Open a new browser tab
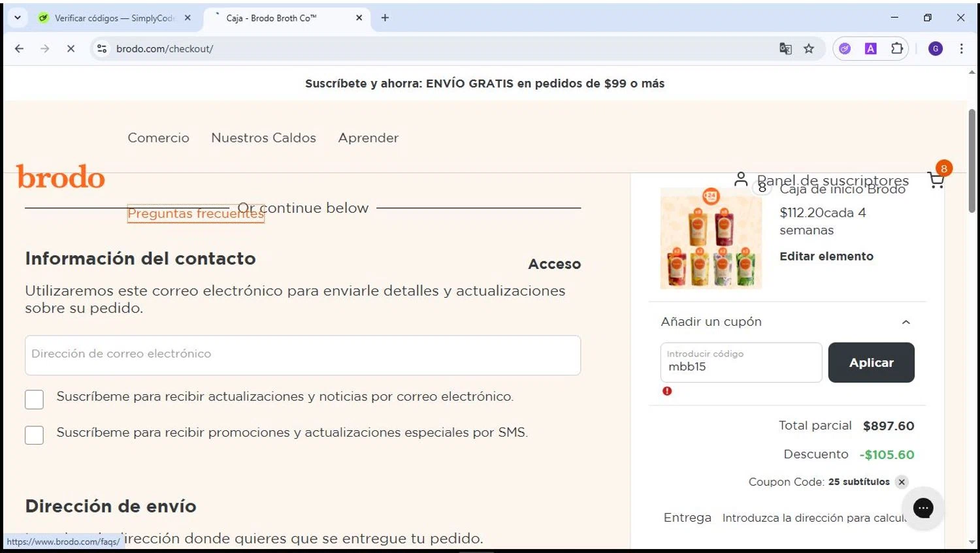 point(385,18)
